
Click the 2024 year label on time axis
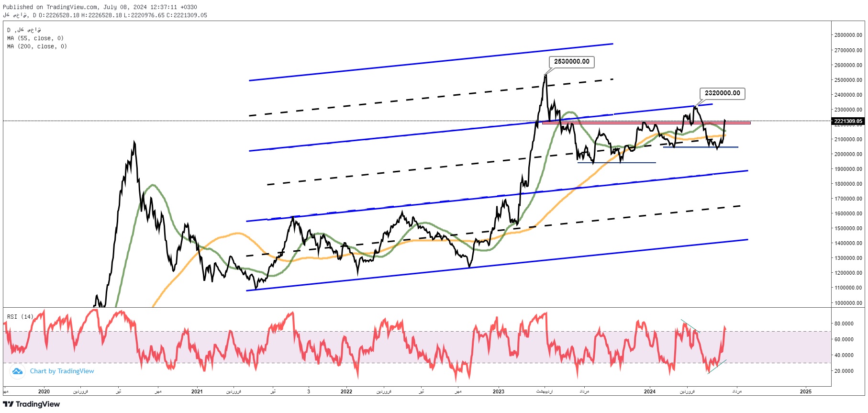point(650,391)
